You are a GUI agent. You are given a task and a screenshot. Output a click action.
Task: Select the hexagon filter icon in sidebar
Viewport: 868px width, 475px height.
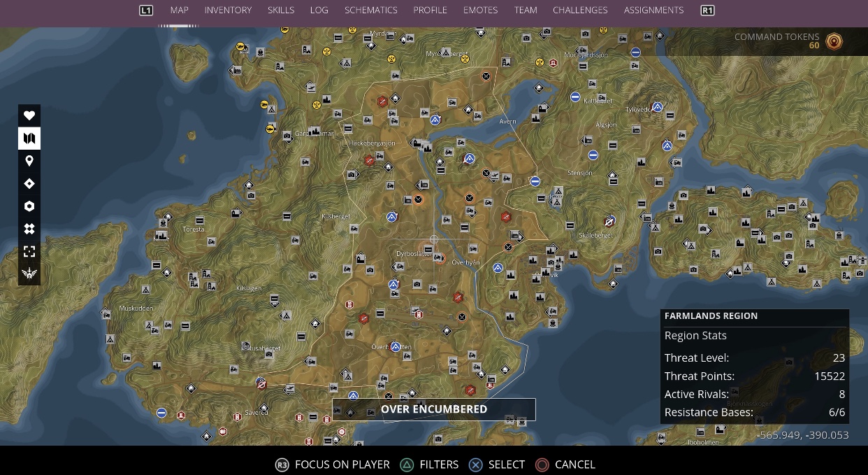tap(29, 206)
